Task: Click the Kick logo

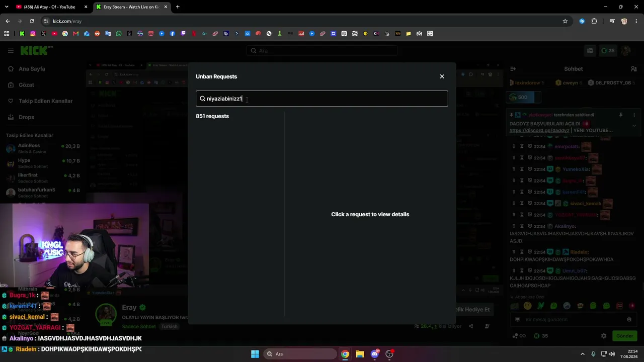Action: [34, 50]
